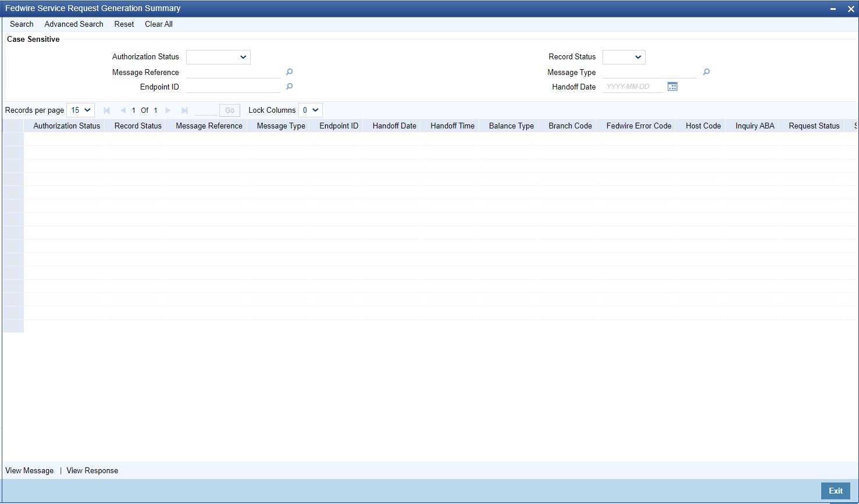Open Advanced Search
This screenshot has height=504, width=859.
click(x=74, y=24)
